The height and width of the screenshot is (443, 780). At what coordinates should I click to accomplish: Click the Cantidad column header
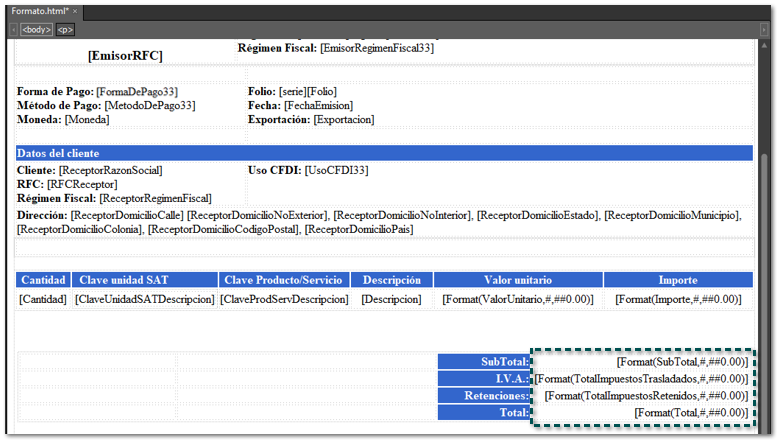[x=43, y=281]
